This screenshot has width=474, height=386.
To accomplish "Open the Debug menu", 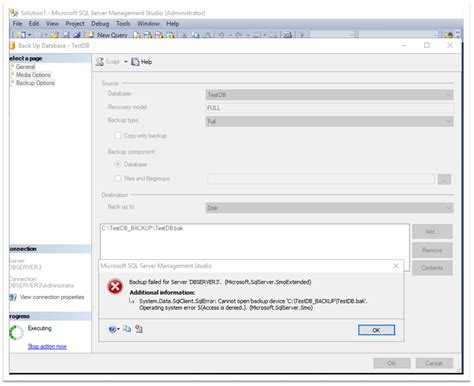I will pos(100,24).
